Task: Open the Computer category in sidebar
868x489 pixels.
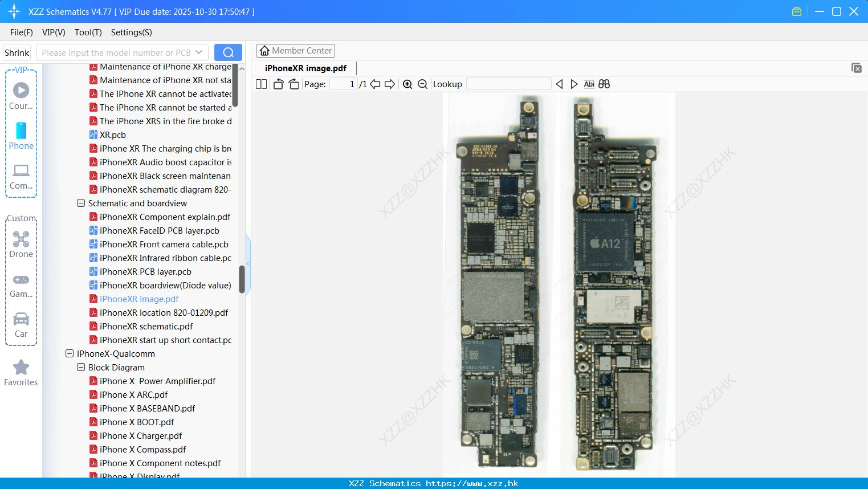Action: (21, 176)
